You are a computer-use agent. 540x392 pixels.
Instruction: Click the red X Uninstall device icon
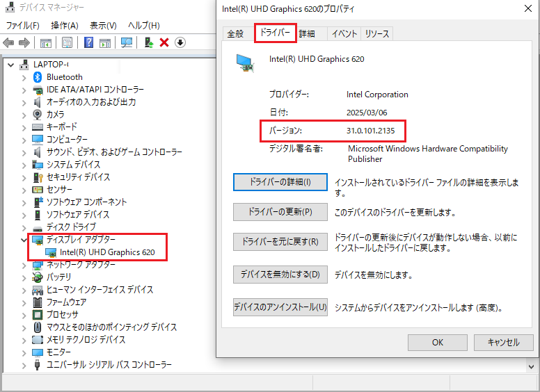point(164,42)
